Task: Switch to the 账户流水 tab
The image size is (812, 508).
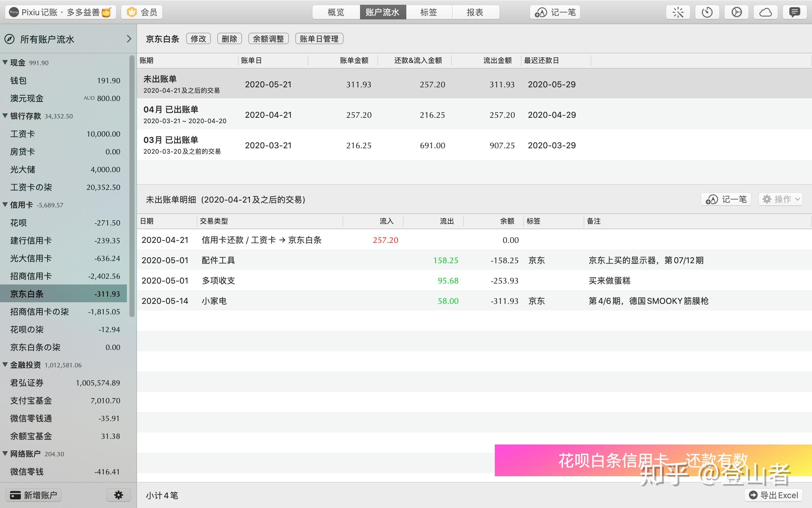Action: tap(383, 12)
